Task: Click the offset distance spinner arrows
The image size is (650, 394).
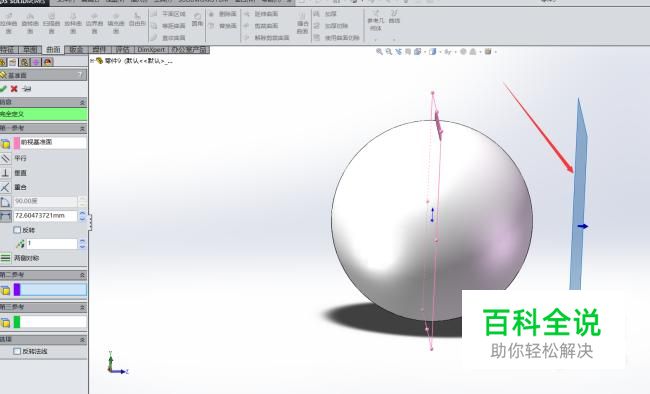Action: (82, 216)
